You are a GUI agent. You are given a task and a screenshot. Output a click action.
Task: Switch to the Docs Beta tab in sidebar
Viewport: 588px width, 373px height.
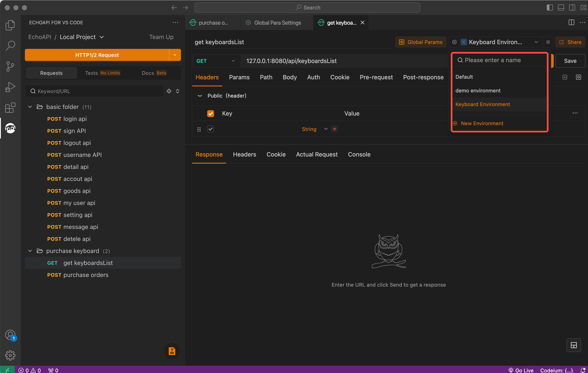point(154,73)
